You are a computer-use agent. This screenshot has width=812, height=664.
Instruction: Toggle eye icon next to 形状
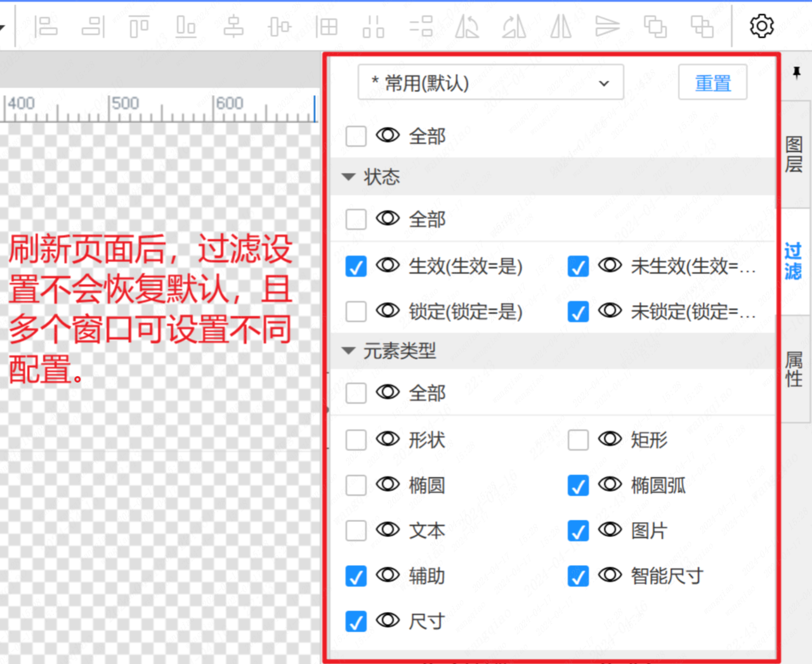(388, 439)
